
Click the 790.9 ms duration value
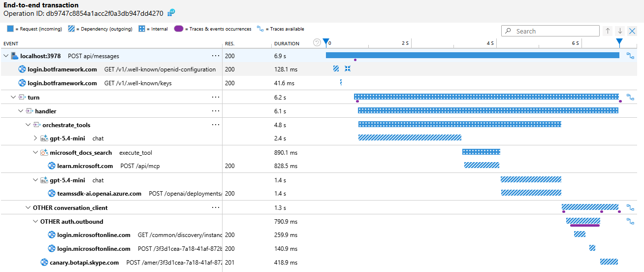286,222
